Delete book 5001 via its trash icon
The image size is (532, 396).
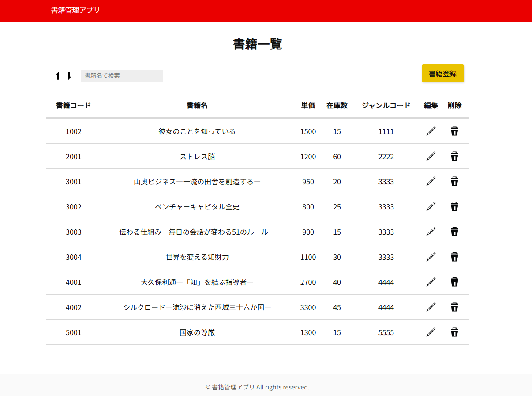point(454,332)
